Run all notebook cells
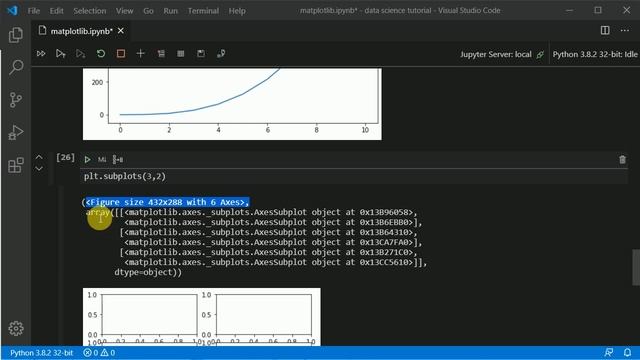Image resolution: width=640 pixels, height=360 pixels. click(41, 53)
